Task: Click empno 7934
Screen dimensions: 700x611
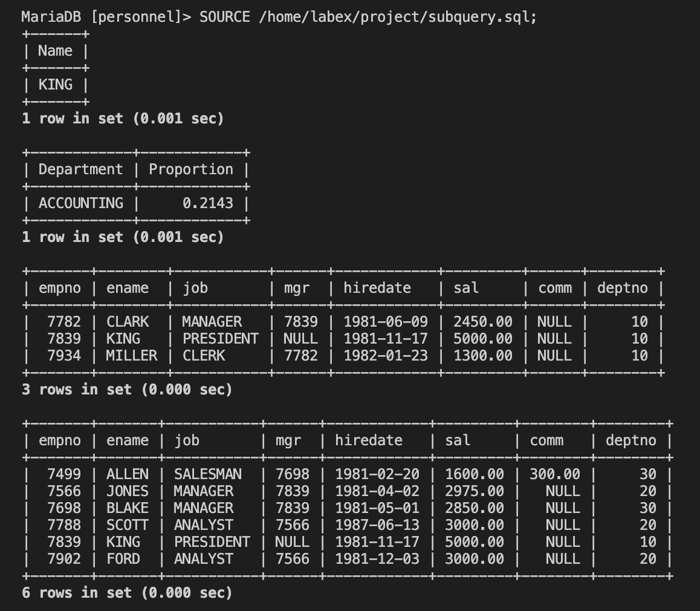Action: (64, 356)
